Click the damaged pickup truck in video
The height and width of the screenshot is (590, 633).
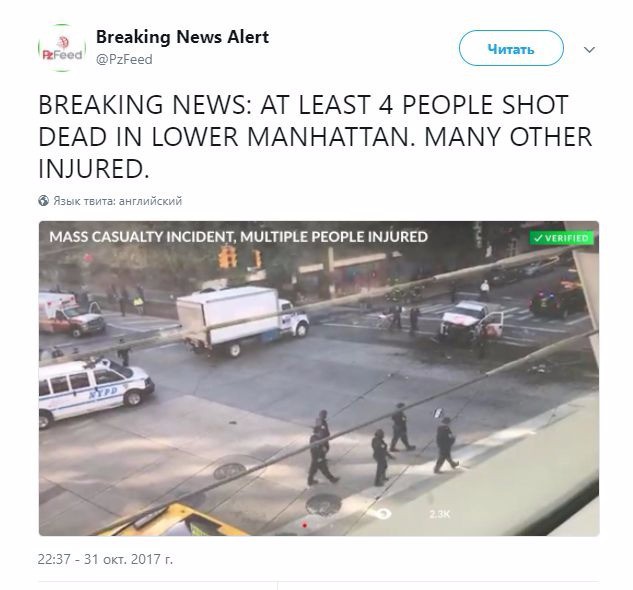point(471,323)
